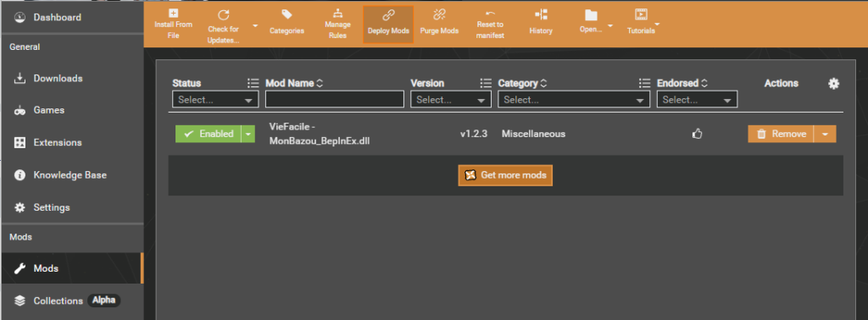868x320 pixels.
Task: Click Reset to manifest toolbar icon
Action: pyautogui.click(x=490, y=14)
